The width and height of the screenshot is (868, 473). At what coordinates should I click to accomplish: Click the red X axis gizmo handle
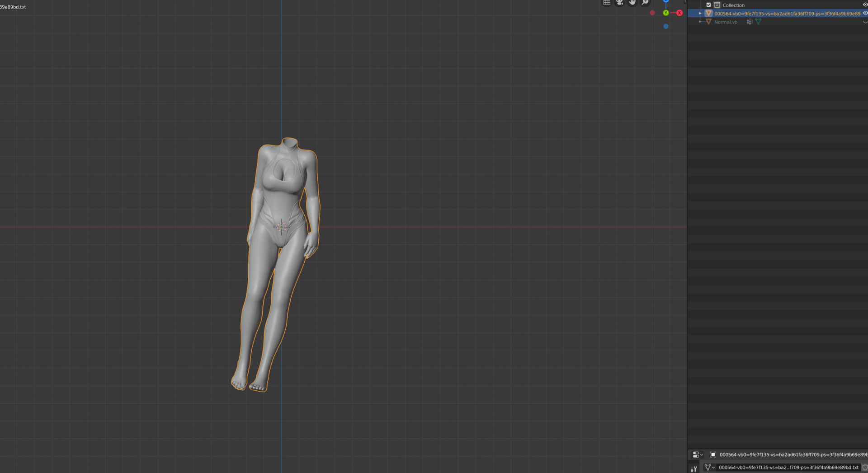[x=679, y=13]
